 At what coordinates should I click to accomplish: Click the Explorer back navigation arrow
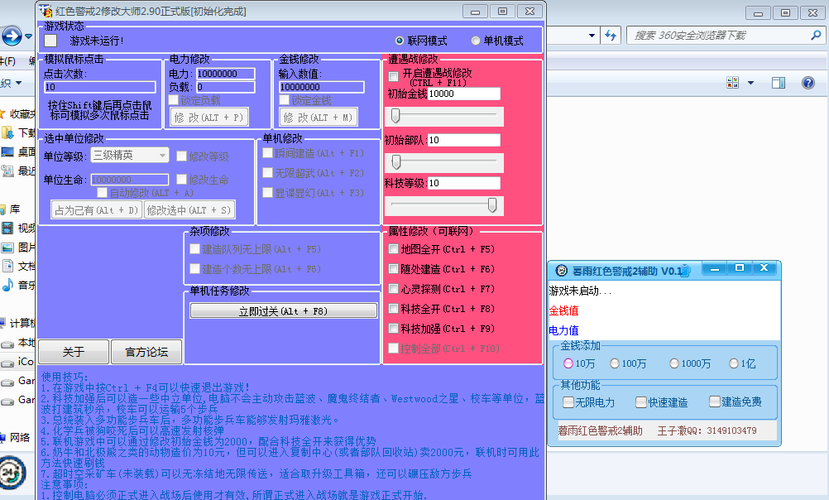pyautogui.click(x=11, y=38)
